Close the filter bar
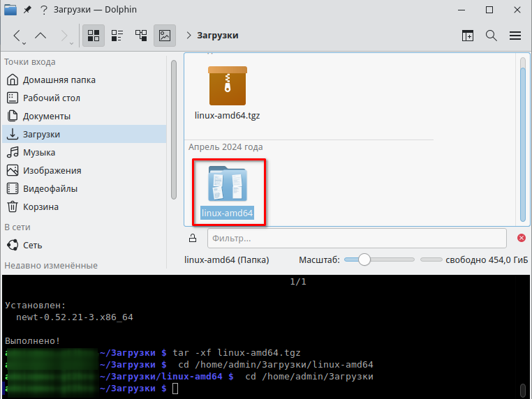Image resolution: width=532 pixels, height=399 pixels. point(521,239)
